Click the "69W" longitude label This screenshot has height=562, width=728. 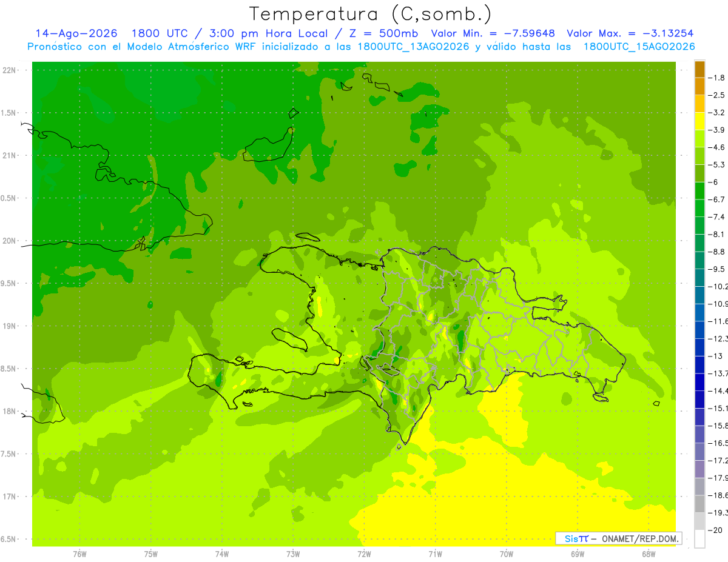pyautogui.click(x=578, y=554)
